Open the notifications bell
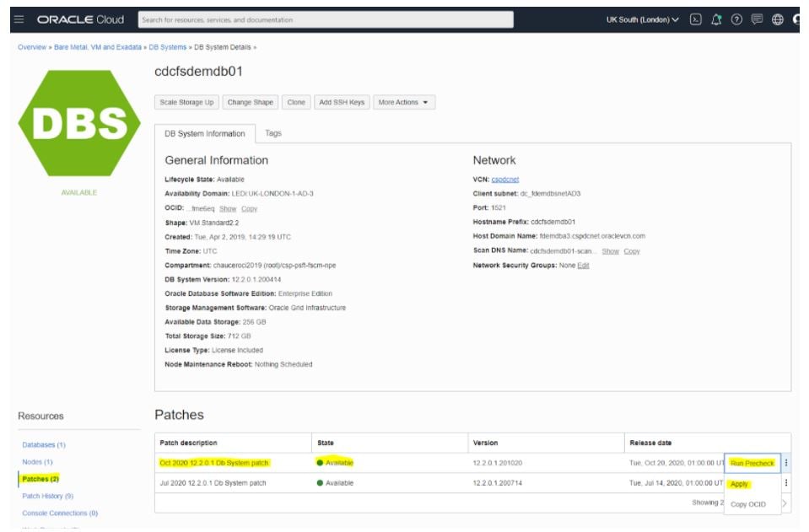809x532 pixels. click(716, 19)
